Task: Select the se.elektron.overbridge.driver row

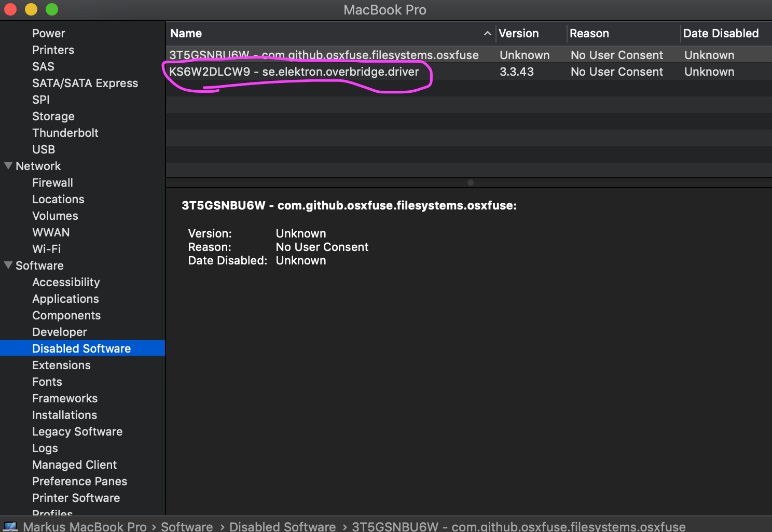Action: pos(294,72)
